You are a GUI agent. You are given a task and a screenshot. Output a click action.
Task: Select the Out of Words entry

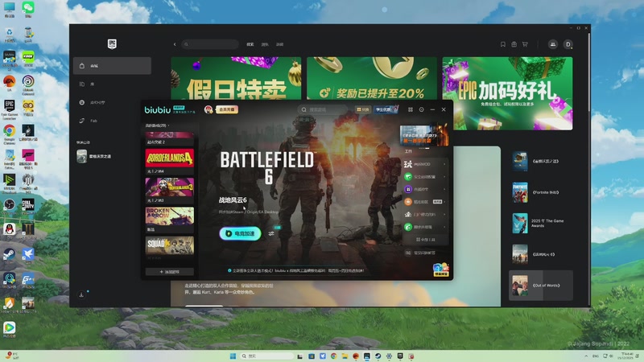(x=540, y=286)
